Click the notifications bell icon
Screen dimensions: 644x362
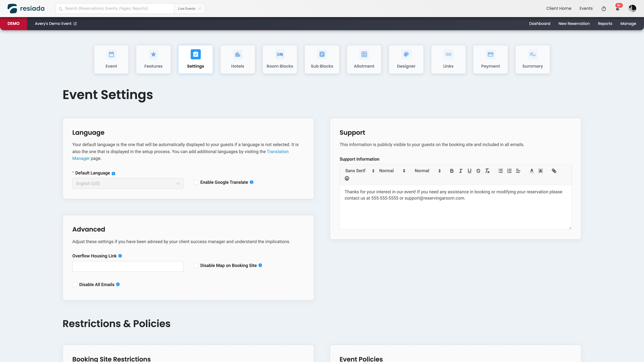coord(617,9)
